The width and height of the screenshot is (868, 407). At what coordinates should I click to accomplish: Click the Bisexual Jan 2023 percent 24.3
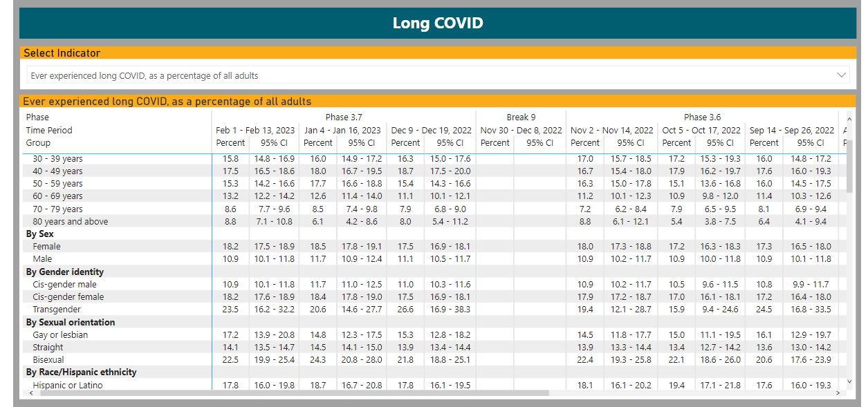(x=317, y=359)
